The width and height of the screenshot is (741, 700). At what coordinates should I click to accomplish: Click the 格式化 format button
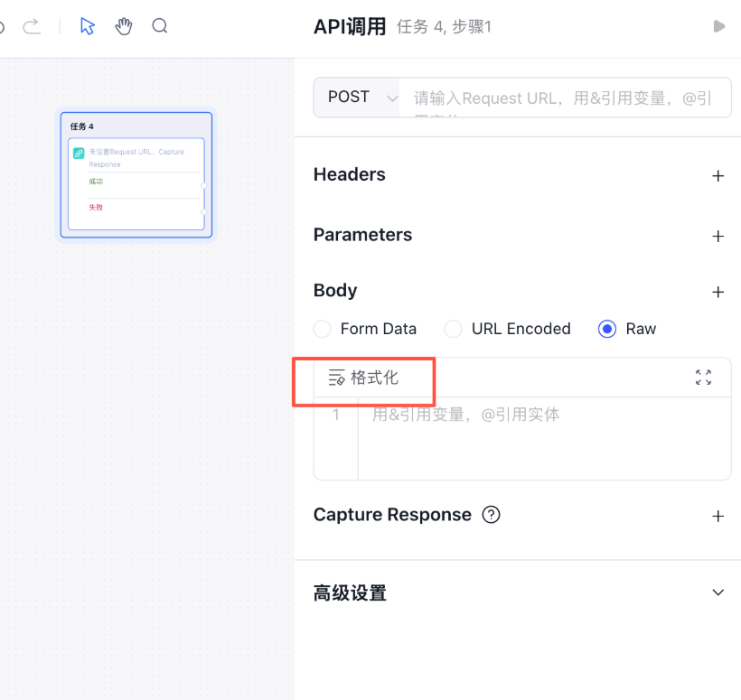point(364,378)
